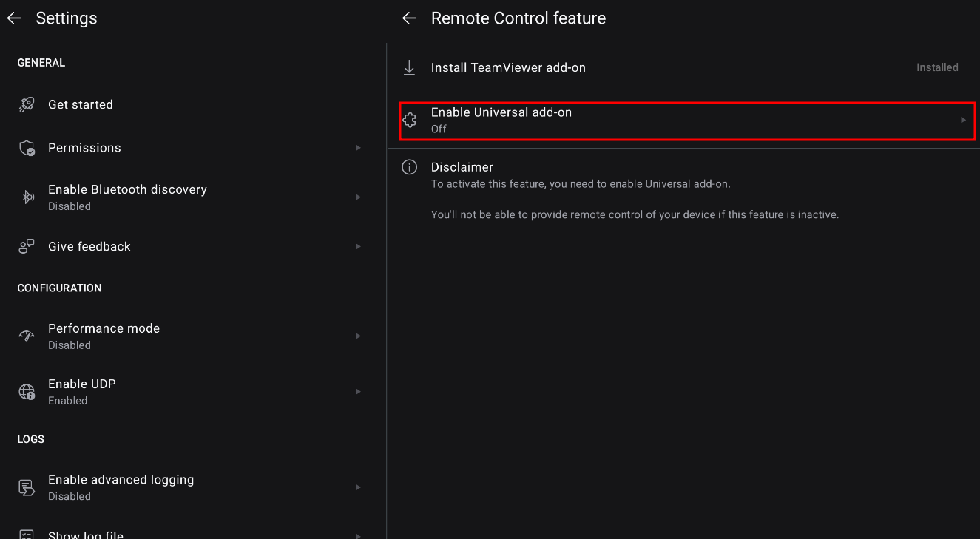Click the Disclaimer info icon
This screenshot has height=539, width=980.
pos(409,167)
